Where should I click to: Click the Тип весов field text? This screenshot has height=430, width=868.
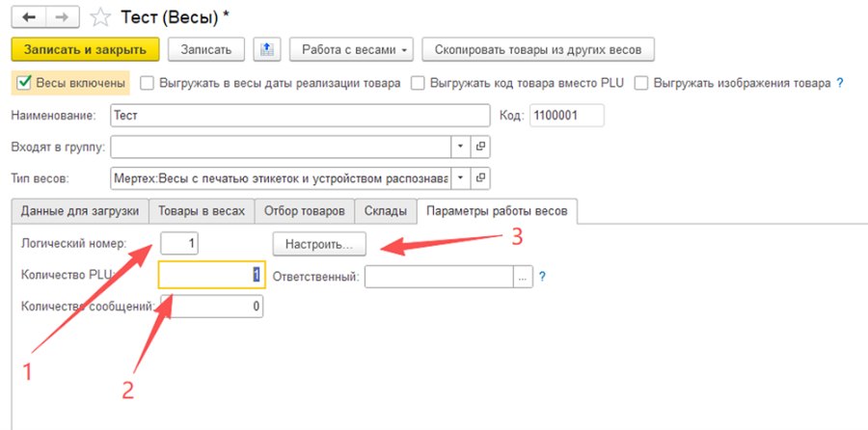click(x=282, y=178)
